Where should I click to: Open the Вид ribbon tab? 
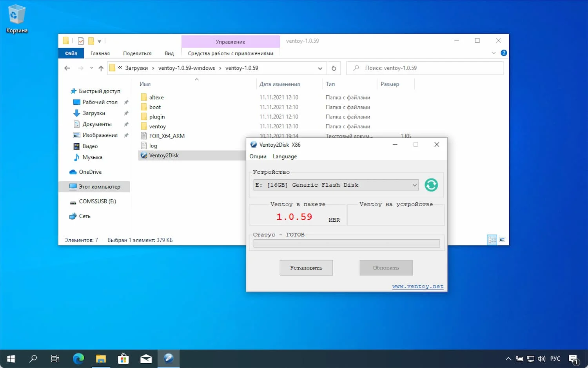click(x=169, y=53)
